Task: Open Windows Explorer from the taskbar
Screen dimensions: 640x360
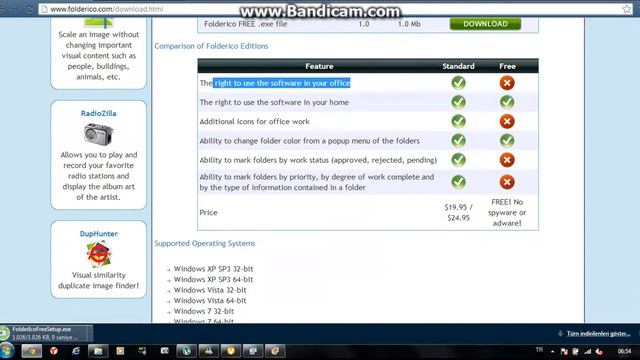Action: point(98,351)
